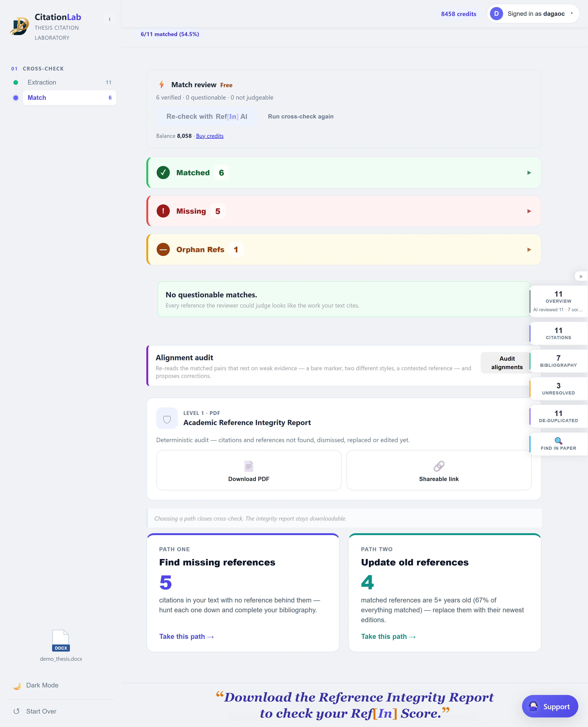Click the CitationLab logo icon
588x727 pixels.
tap(19, 26)
